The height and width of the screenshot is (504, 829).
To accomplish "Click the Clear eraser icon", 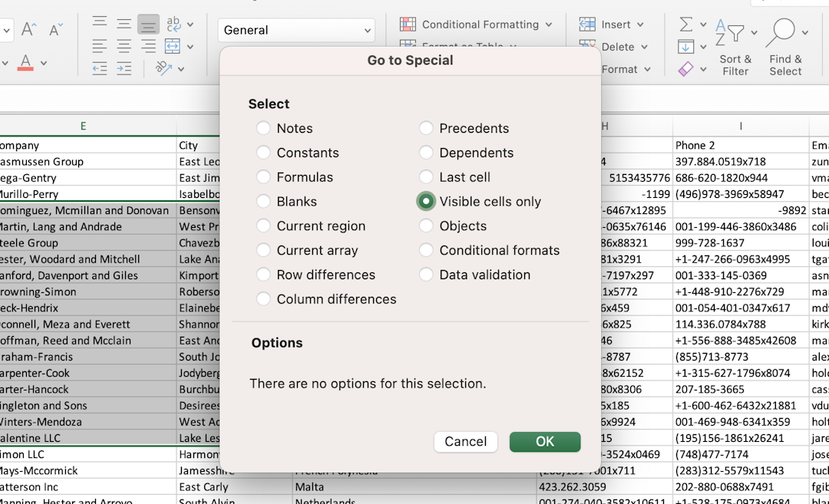I will click(x=685, y=69).
